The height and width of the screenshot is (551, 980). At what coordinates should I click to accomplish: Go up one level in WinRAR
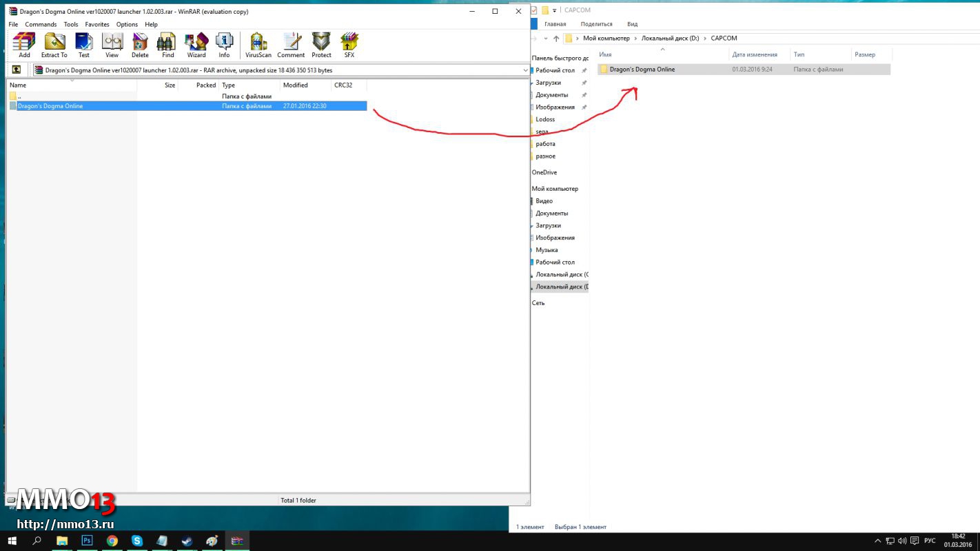[x=17, y=70]
